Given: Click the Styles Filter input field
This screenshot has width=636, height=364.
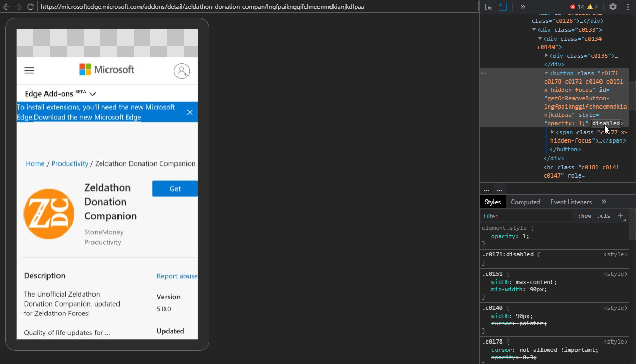Looking at the screenshot, I should (x=526, y=216).
